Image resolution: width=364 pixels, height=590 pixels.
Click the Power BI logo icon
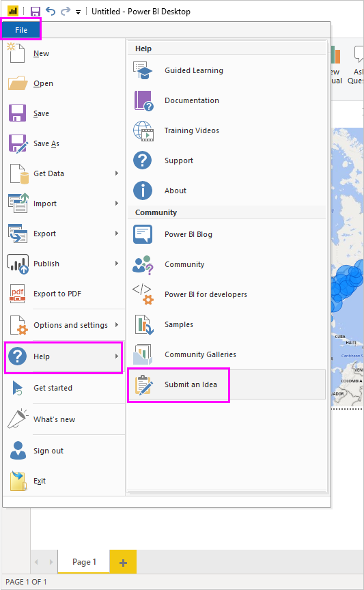[13, 12]
